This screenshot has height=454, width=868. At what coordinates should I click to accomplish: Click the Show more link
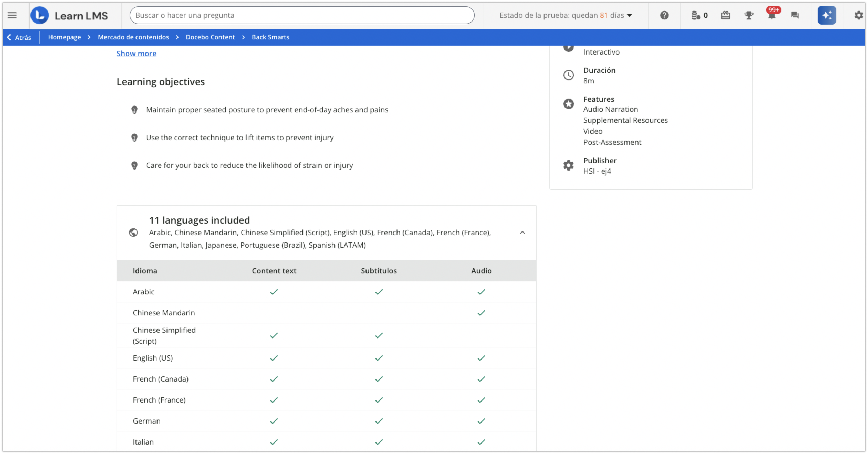point(137,54)
